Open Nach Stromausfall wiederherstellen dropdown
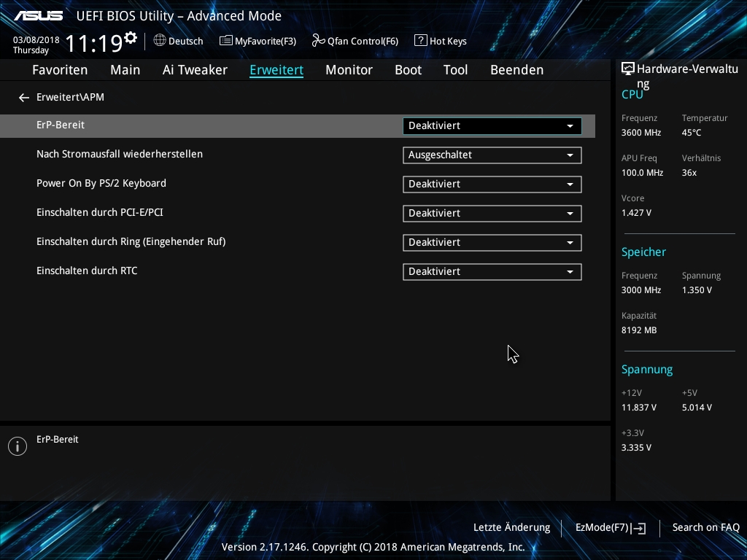This screenshot has height=560, width=747. coord(492,155)
